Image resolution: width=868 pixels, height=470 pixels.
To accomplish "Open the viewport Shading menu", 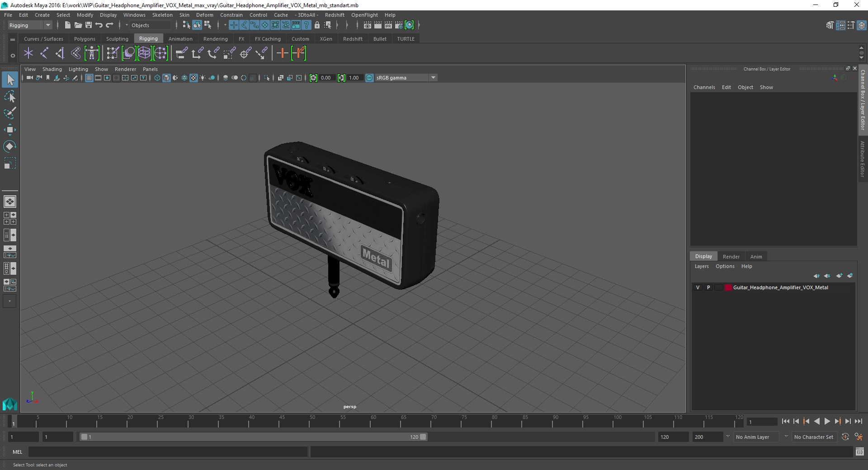I will 52,69.
